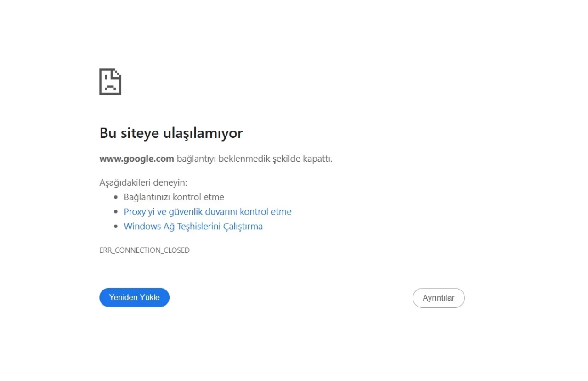Open Proxy'yi ve güvenlik duvarını kontrol etme link
The width and height of the screenshot is (588, 381).
pyautogui.click(x=207, y=211)
